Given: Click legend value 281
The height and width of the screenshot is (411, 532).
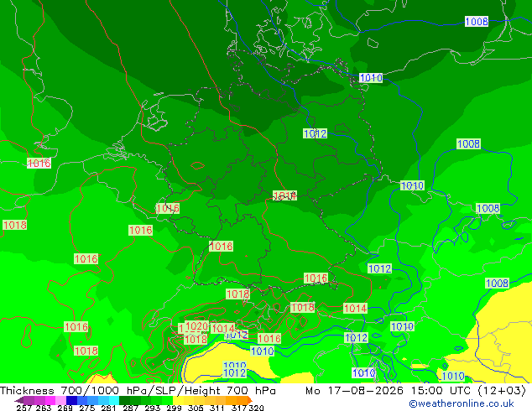Looking at the screenshot, I should 108,408.
